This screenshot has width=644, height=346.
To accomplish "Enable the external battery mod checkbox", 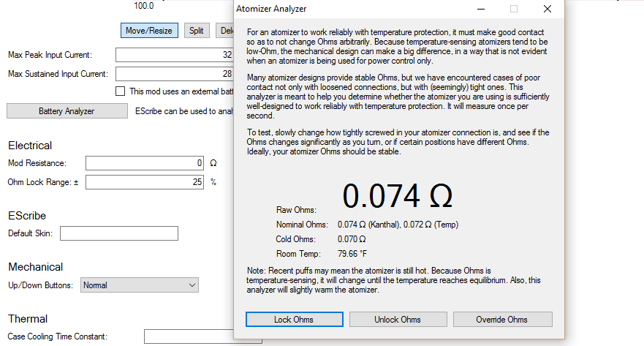I will [x=121, y=91].
